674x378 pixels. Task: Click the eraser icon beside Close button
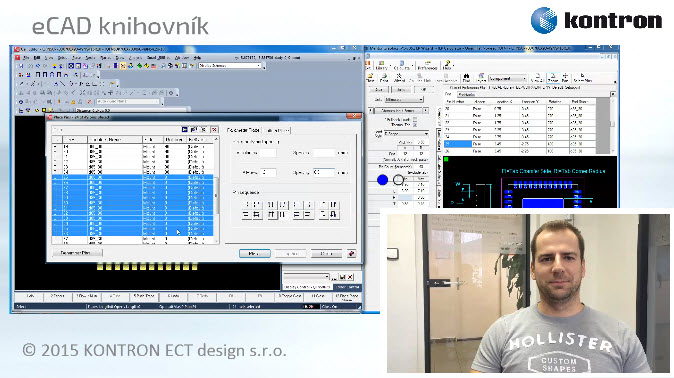pyautogui.click(x=351, y=253)
